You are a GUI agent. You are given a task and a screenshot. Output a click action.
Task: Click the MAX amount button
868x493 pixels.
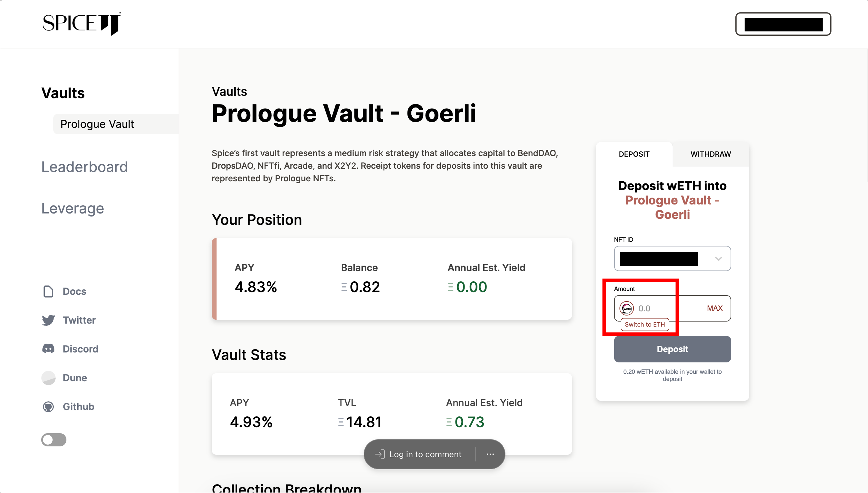click(x=715, y=308)
